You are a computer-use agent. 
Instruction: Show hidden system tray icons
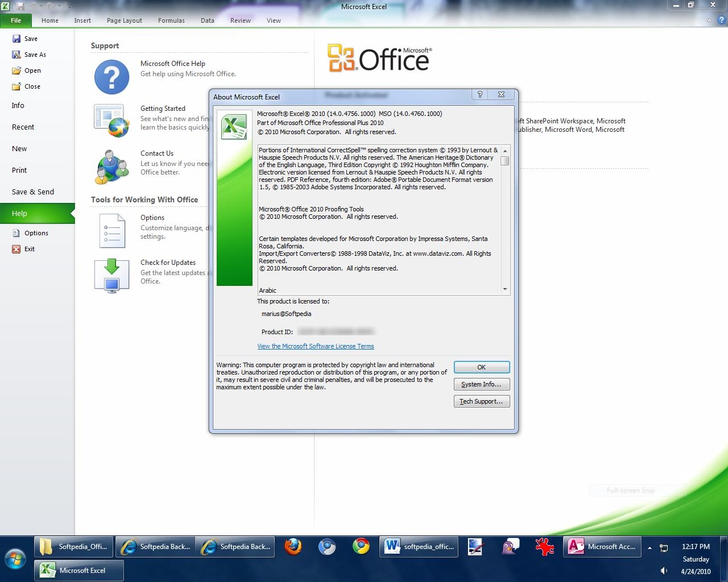point(650,548)
